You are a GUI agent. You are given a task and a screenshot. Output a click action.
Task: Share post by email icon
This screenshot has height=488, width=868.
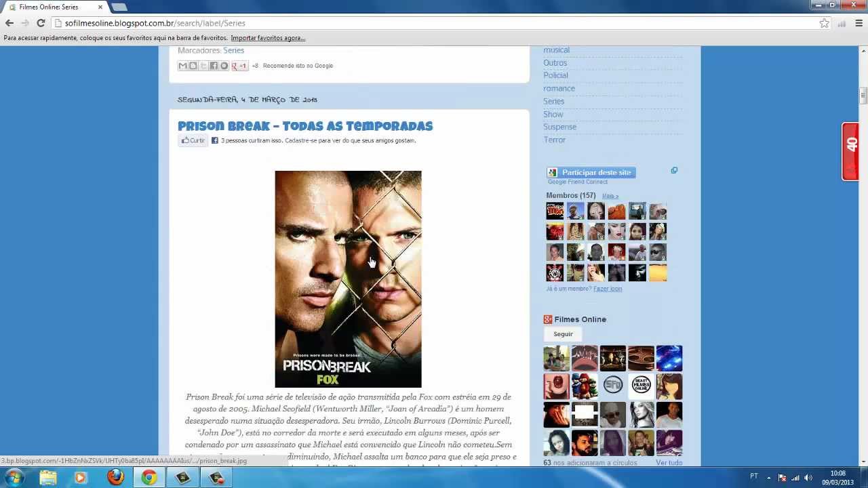tap(182, 66)
